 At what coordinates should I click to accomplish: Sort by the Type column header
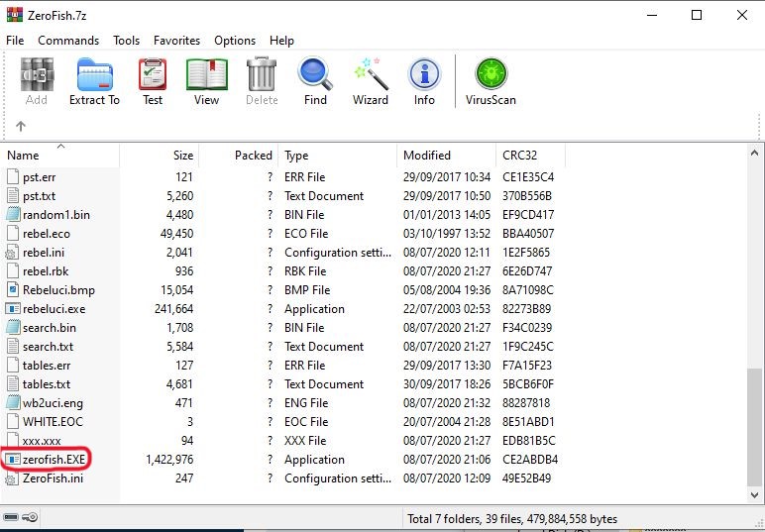click(x=338, y=156)
